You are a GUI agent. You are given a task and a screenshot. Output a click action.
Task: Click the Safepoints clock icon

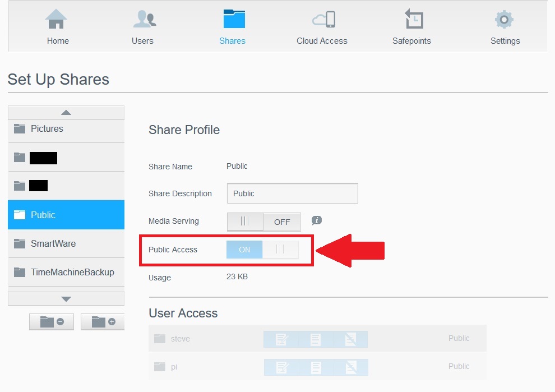point(414,19)
